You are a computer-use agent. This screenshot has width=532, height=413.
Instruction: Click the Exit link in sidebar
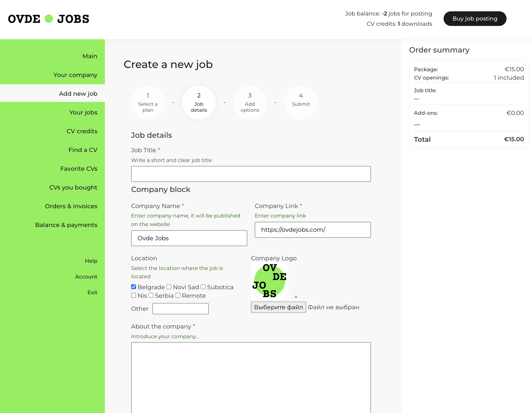(x=92, y=292)
